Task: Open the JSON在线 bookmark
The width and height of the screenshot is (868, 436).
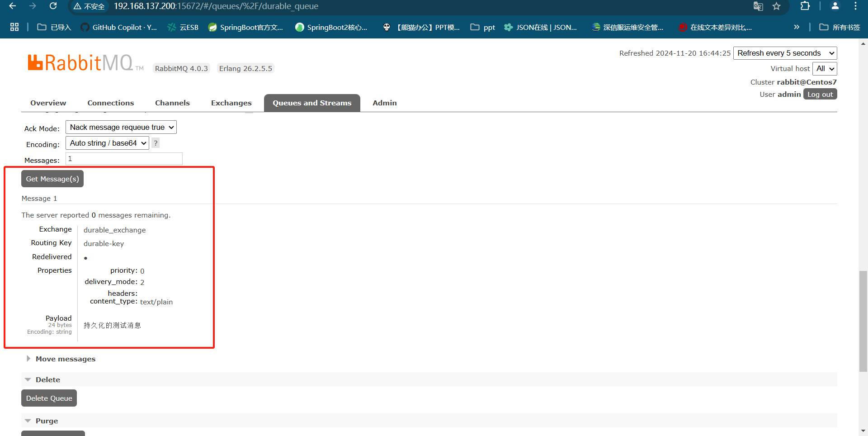Action: coord(541,27)
